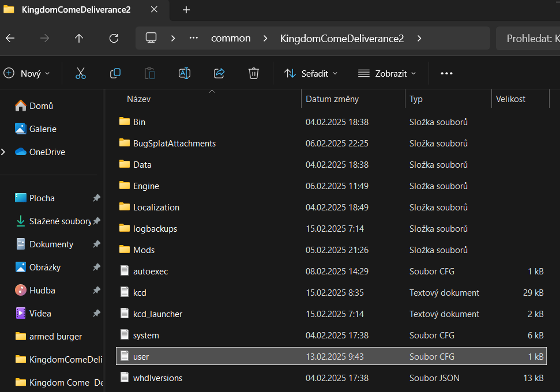Show hidden path segments ellipsis
Screen dimensions: 560x392
click(x=194, y=38)
